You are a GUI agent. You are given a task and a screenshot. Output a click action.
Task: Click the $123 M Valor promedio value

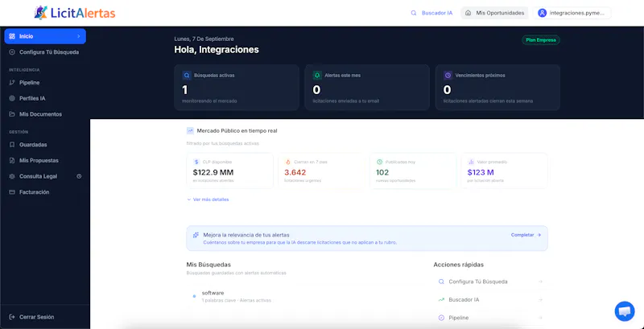point(481,172)
